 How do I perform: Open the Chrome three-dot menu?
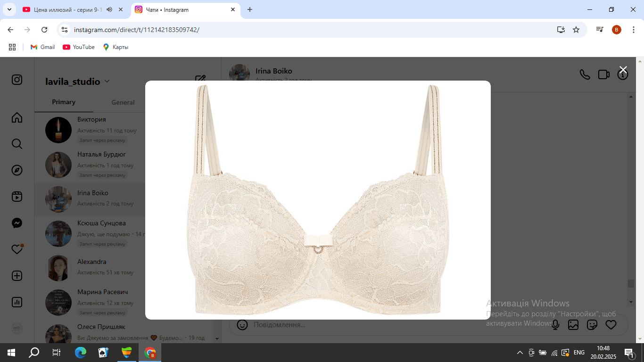click(x=633, y=30)
